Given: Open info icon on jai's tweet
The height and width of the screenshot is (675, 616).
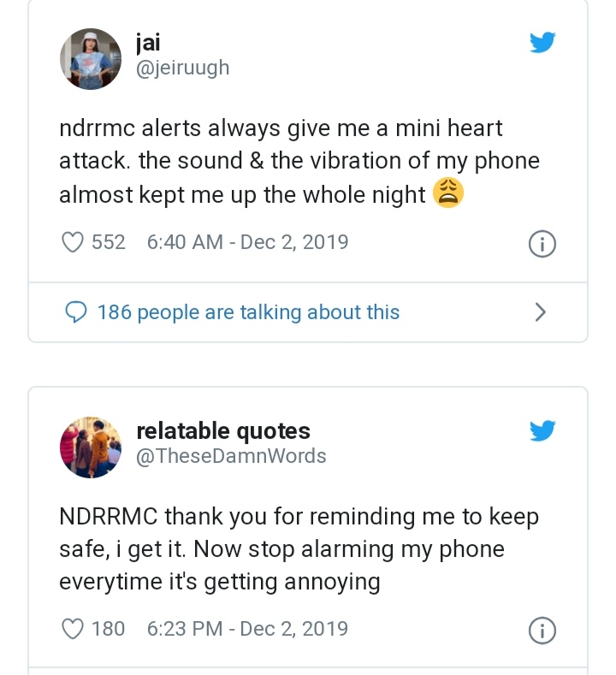Looking at the screenshot, I should 542,244.
